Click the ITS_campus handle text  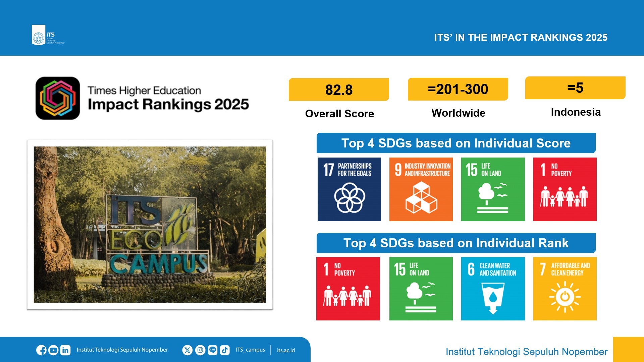click(x=250, y=350)
